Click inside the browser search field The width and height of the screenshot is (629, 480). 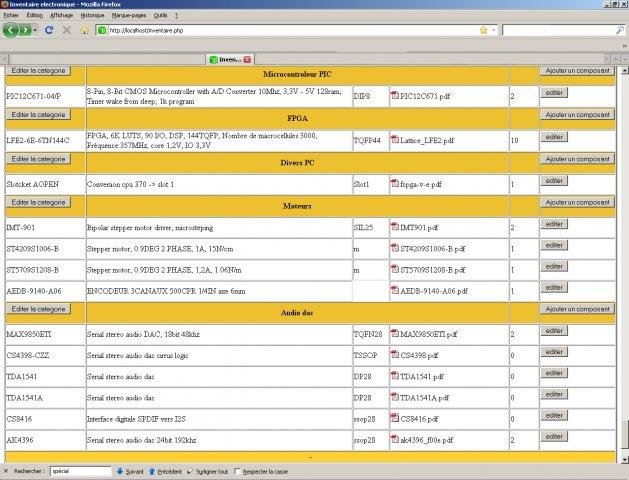pos(559,30)
